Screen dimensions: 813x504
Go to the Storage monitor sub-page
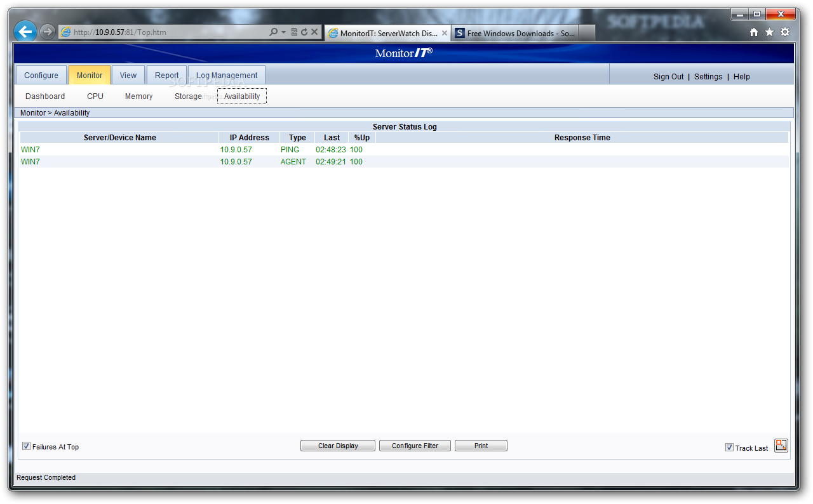coord(188,96)
